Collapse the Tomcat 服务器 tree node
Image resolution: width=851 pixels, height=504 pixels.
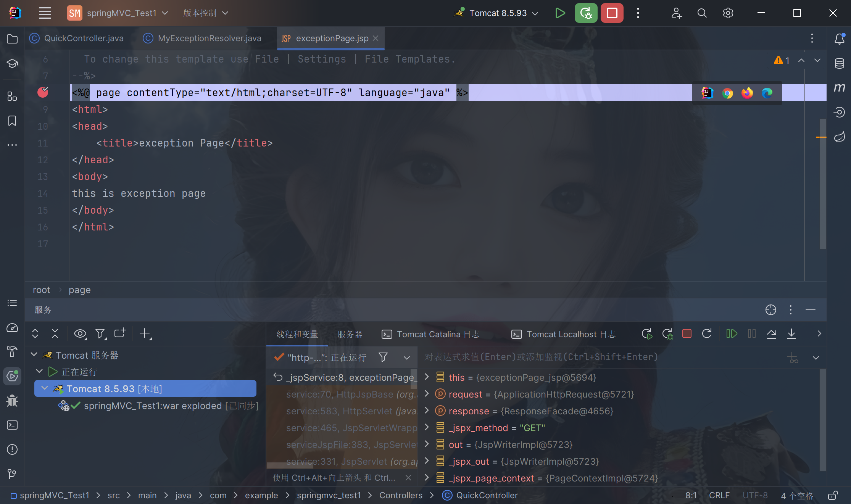[x=34, y=355]
